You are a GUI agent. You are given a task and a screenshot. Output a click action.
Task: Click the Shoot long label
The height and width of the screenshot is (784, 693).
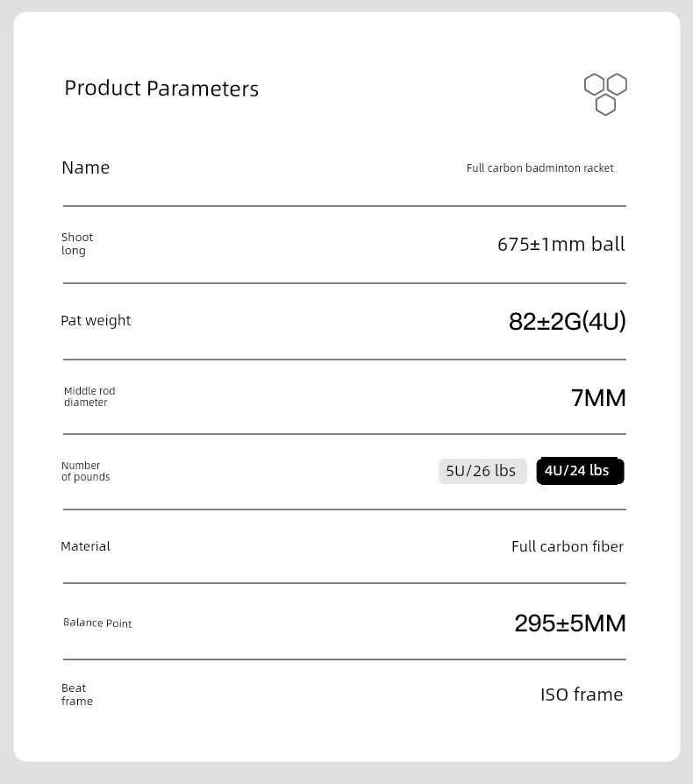77,244
